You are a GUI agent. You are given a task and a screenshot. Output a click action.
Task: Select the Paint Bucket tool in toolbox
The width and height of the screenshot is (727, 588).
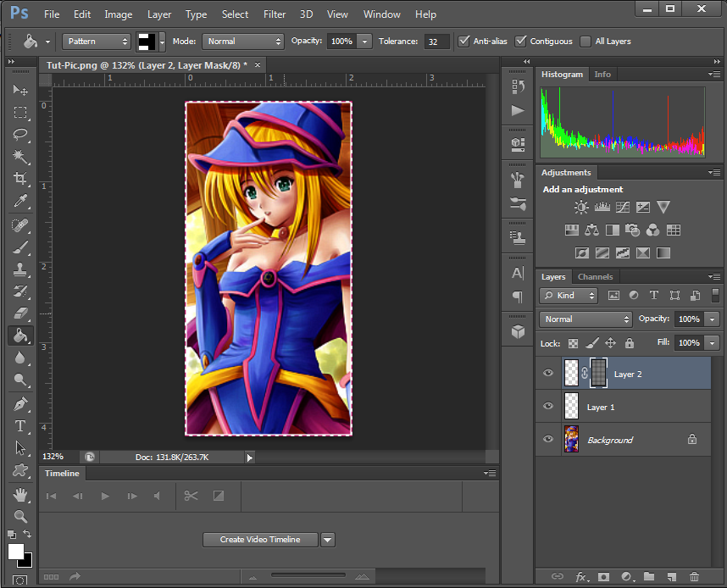coord(20,336)
